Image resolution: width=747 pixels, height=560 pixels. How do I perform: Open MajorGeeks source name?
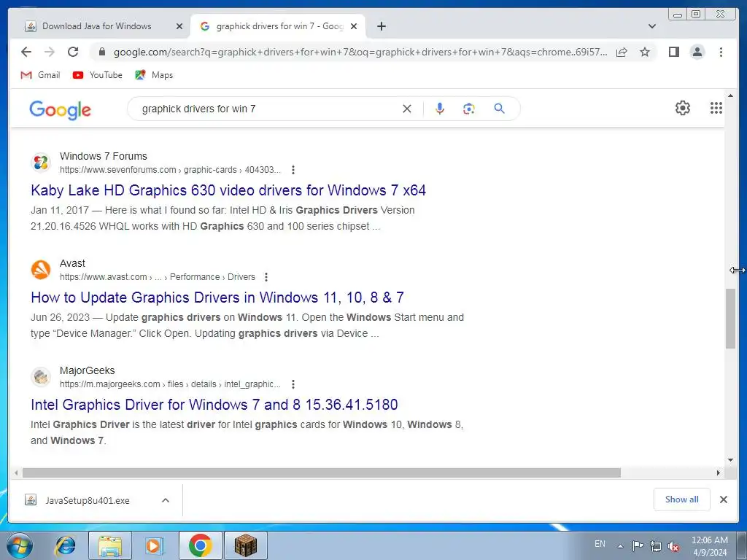point(88,370)
